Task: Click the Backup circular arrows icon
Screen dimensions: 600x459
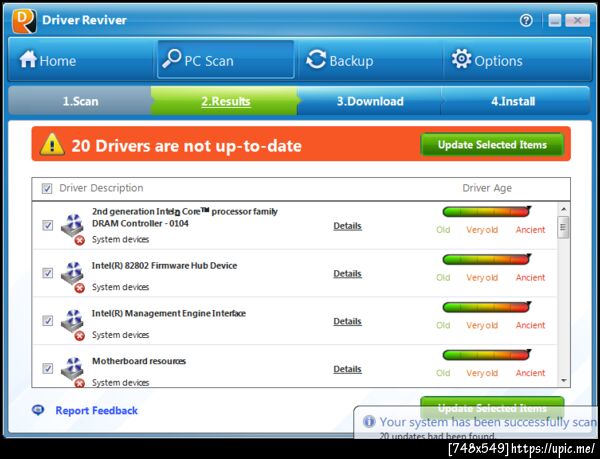Action: 316,60
